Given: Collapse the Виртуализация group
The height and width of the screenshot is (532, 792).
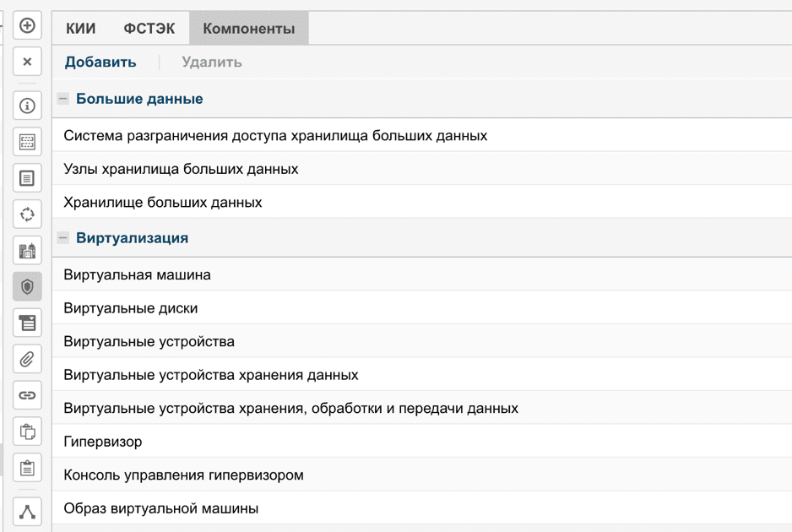Looking at the screenshot, I should pyautogui.click(x=63, y=238).
